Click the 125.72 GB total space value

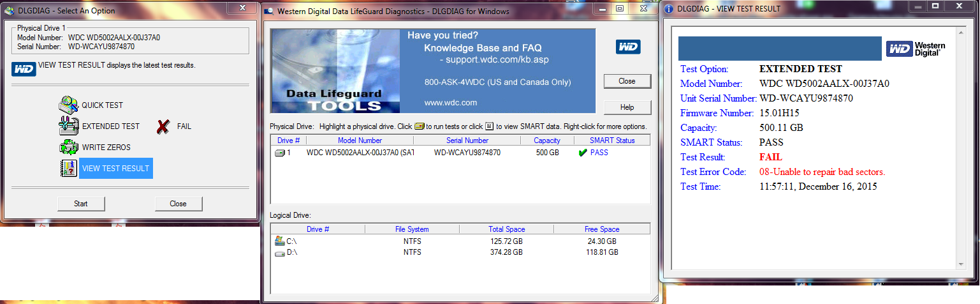click(x=506, y=241)
